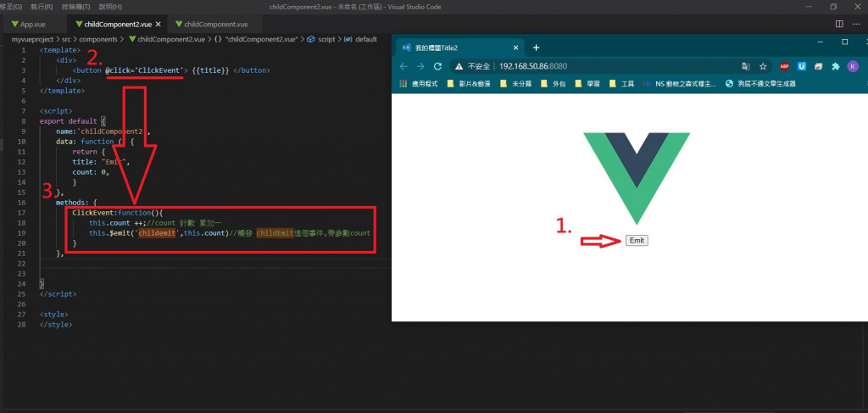868x413 pixels.
Task: Open the 應用程式 apps bookmark
Action: [x=419, y=84]
